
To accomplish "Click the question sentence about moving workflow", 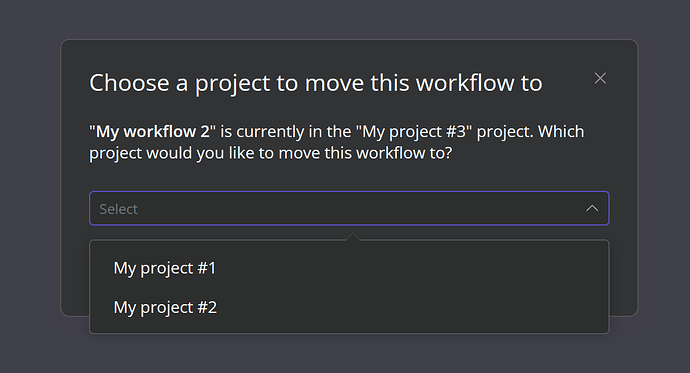I will (337, 143).
